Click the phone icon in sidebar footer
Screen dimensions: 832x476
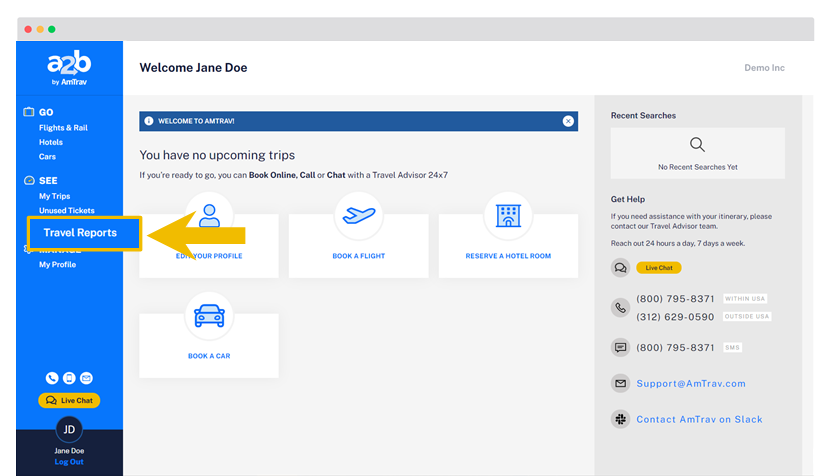click(x=52, y=378)
